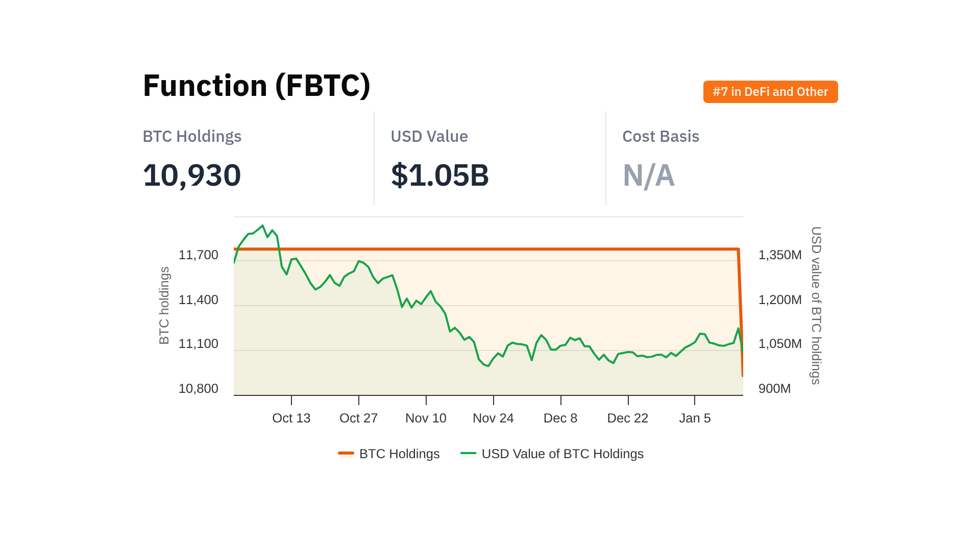Click the 11,700 left axis label
The image size is (980, 551).
(x=198, y=255)
